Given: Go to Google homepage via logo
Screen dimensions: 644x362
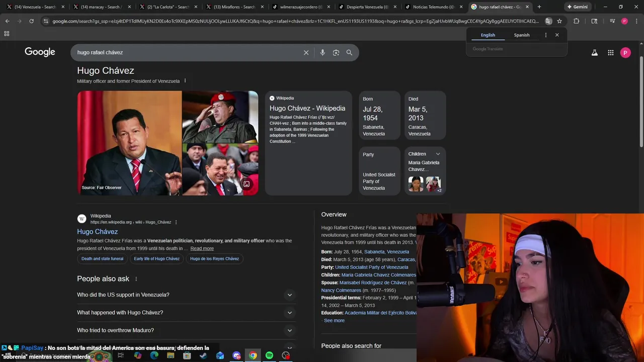Looking at the screenshot, I should coord(40,52).
